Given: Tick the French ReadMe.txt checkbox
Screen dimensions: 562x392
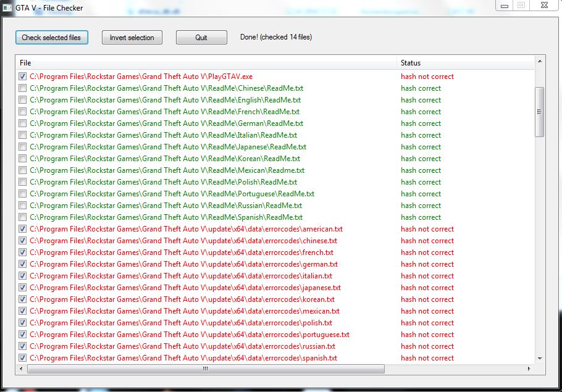Looking at the screenshot, I should coord(23,112).
